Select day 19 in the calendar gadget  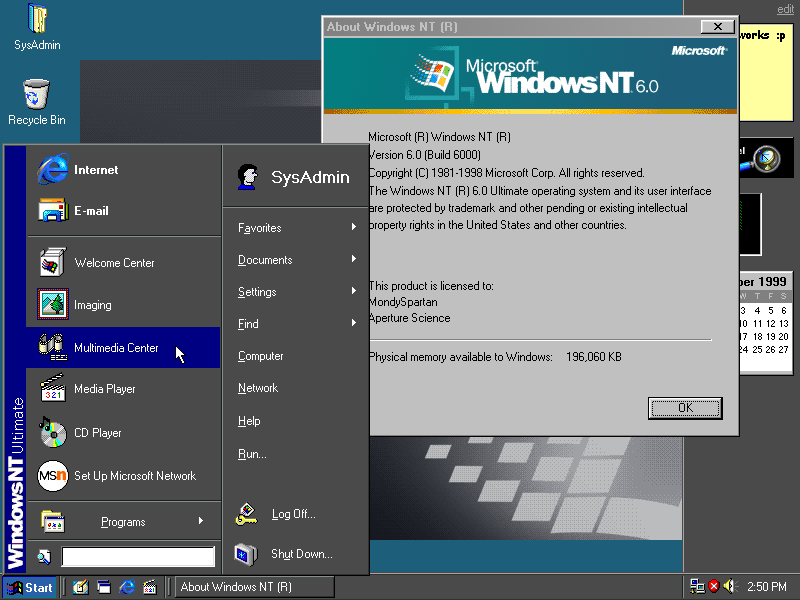point(770,337)
